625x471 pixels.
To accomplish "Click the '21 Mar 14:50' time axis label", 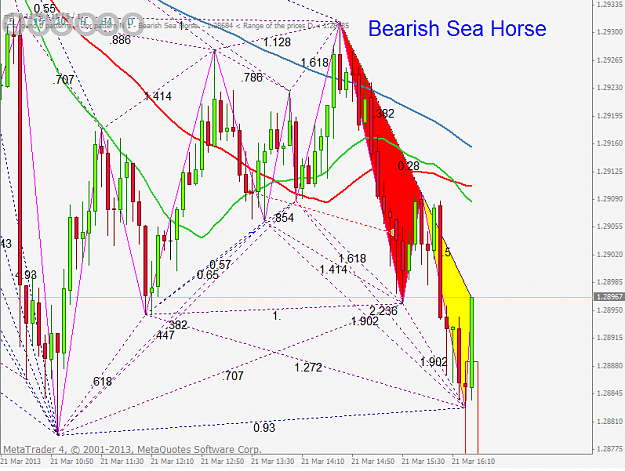I will point(373,461).
